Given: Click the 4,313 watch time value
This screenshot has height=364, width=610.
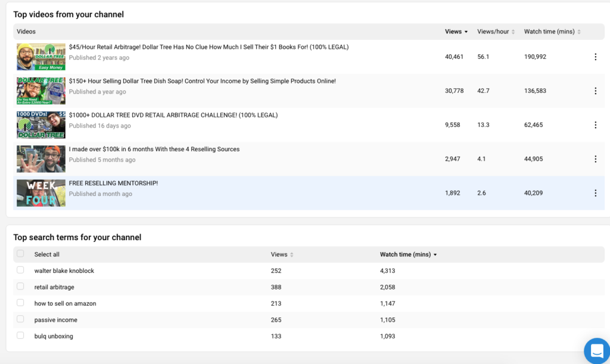Looking at the screenshot, I should pyautogui.click(x=387, y=270).
